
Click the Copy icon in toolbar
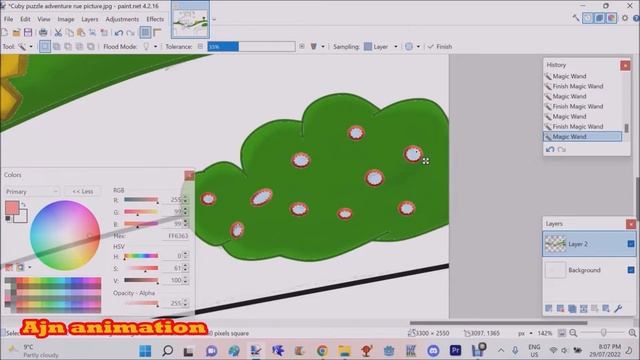pyautogui.click(x=70, y=32)
